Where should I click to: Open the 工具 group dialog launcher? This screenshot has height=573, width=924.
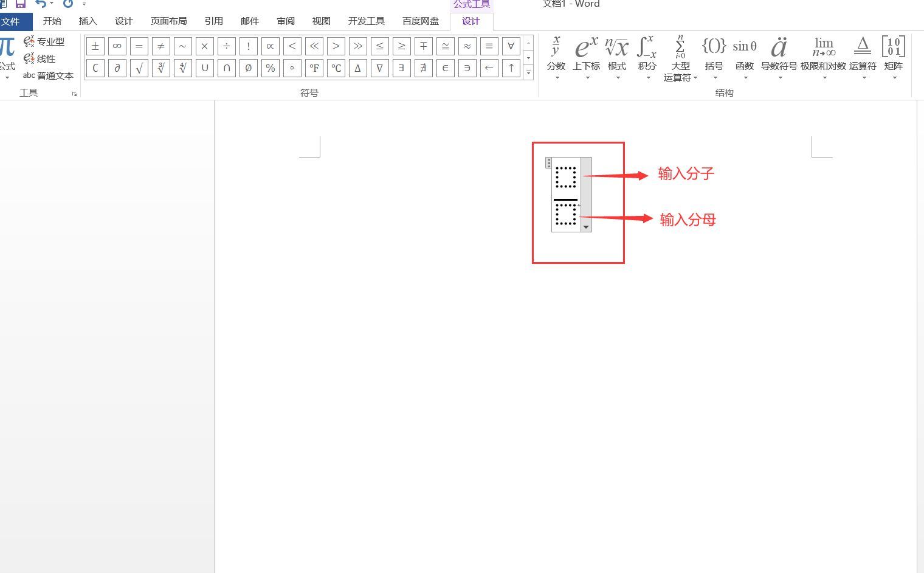click(74, 94)
